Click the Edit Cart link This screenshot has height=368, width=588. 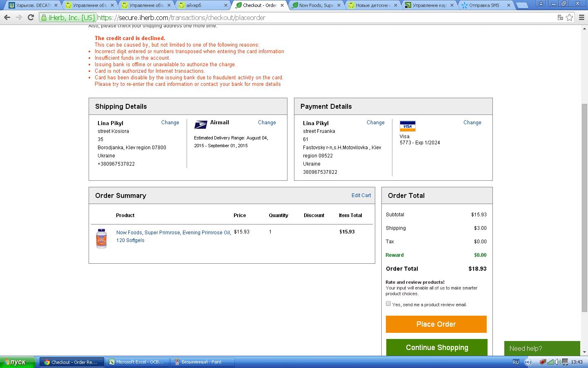point(361,195)
